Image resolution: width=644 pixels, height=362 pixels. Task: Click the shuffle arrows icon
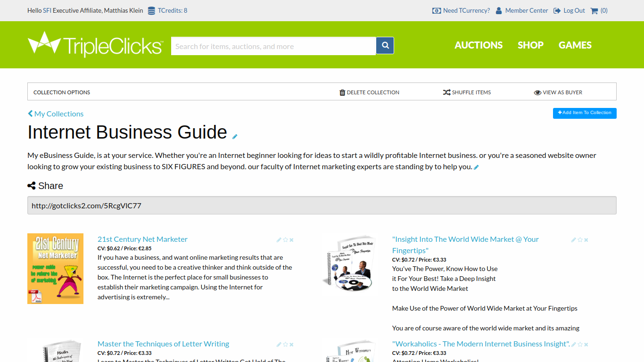click(447, 92)
